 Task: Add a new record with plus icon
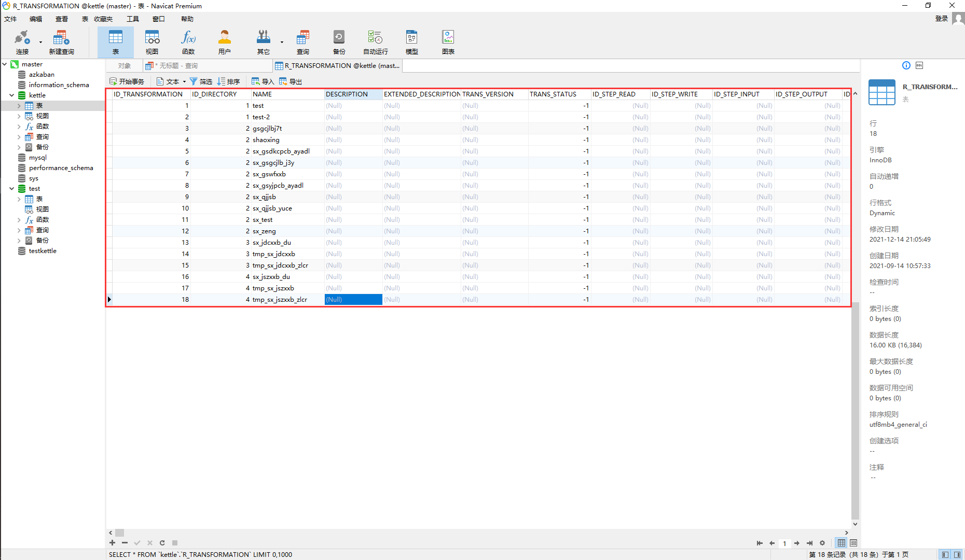coord(112,543)
